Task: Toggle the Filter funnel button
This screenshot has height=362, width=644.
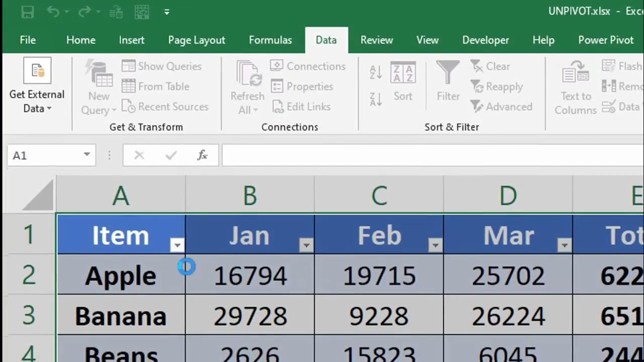Action: (x=448, y=81)
